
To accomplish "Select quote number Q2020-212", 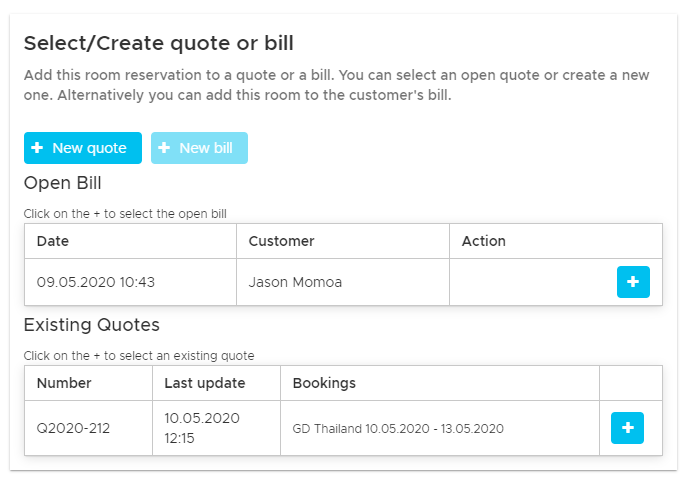I will pos(73,428).
